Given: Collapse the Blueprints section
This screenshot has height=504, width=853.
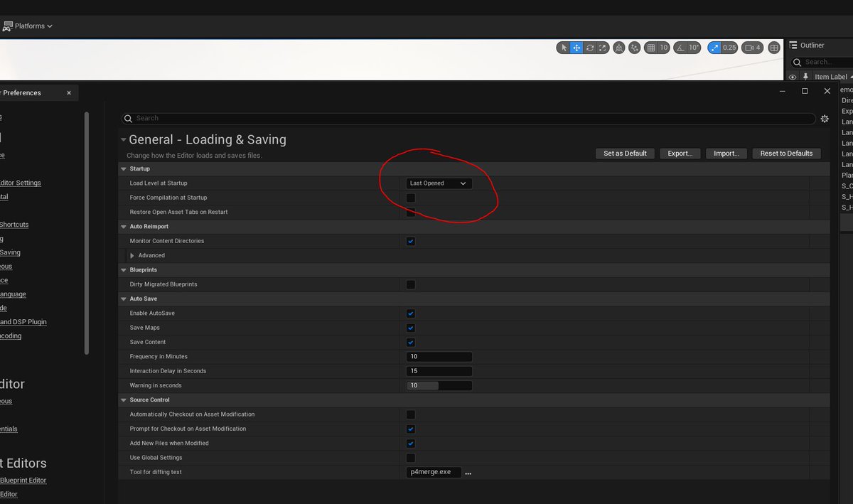Looking at the screenshot, I should point(124,270).
